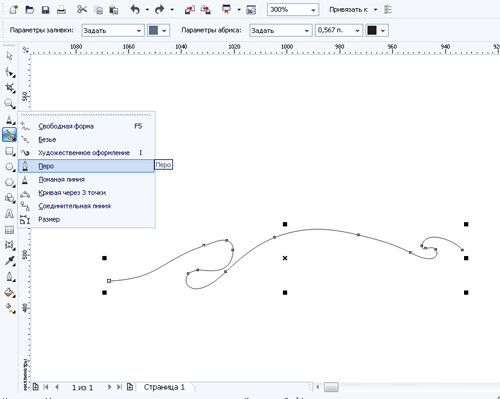
Task: Choose Соединительная линия from the flyout
Action: tap(87, 206)
